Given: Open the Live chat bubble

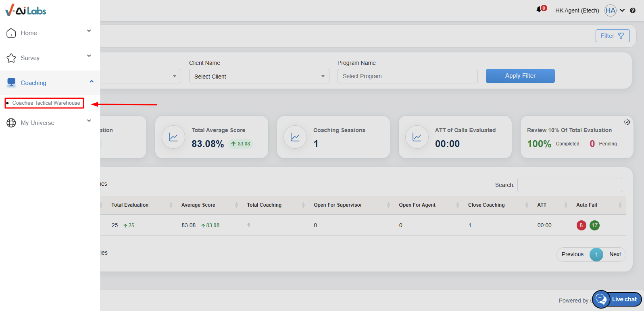Looking at the screenshot, I should coord(617,299).
